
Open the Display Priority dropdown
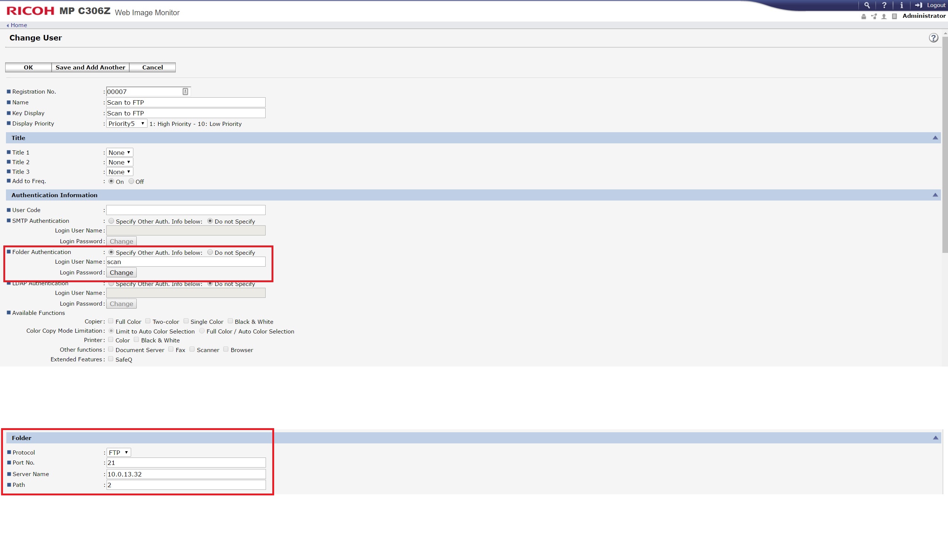click(126, 124)
